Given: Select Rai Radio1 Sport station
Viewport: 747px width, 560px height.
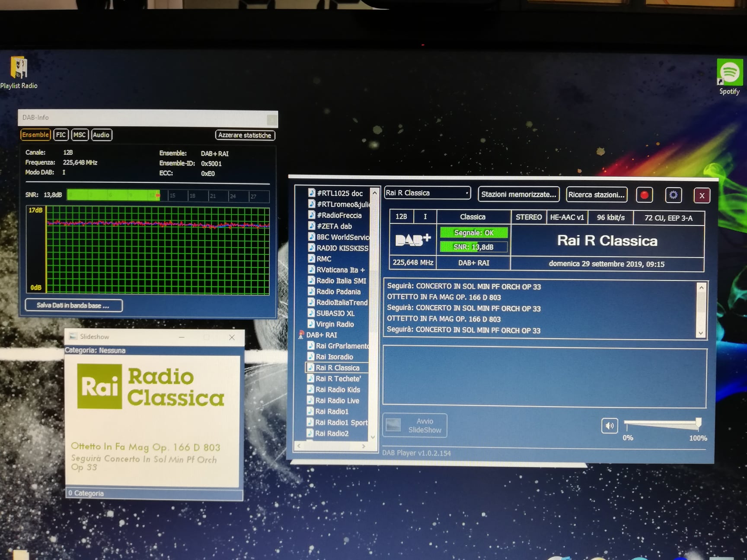Looking at the screenshot, I should click(x=337, y=423).
